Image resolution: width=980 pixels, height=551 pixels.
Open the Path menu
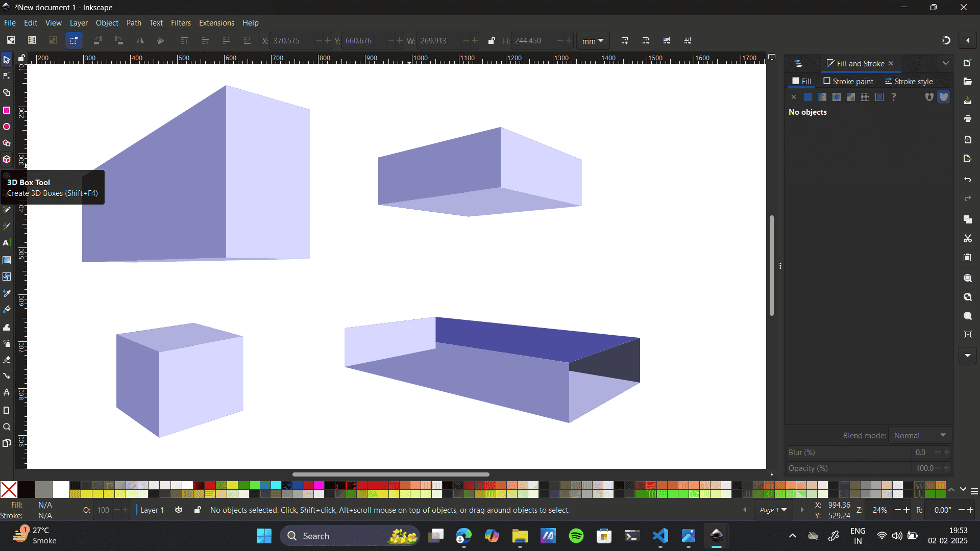click(134, 23)
